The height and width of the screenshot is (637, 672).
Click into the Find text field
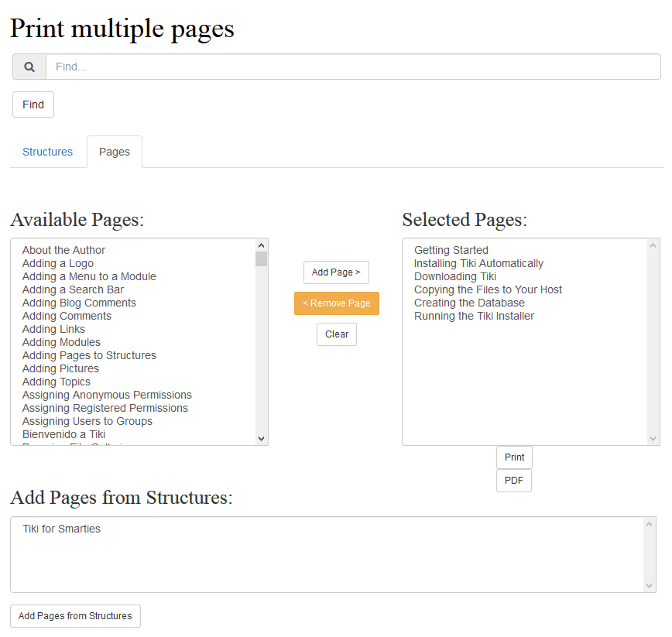[x=352, y=67]
